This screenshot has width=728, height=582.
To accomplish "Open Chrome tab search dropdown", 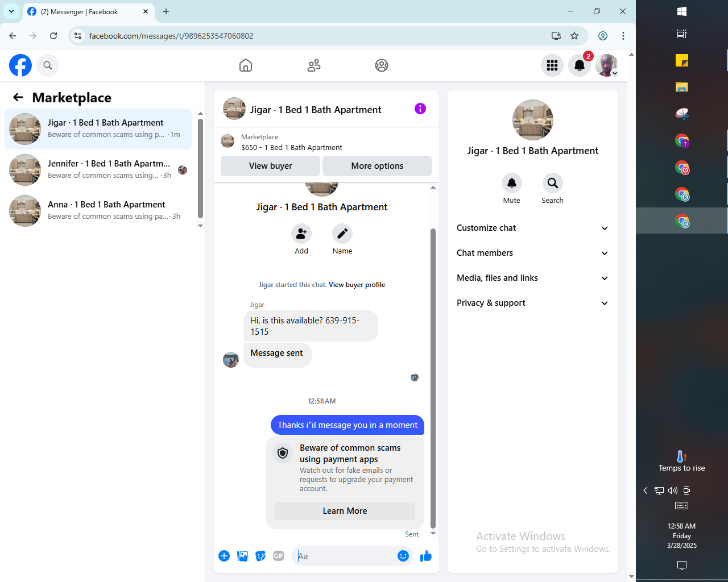I will pos(11,11).
